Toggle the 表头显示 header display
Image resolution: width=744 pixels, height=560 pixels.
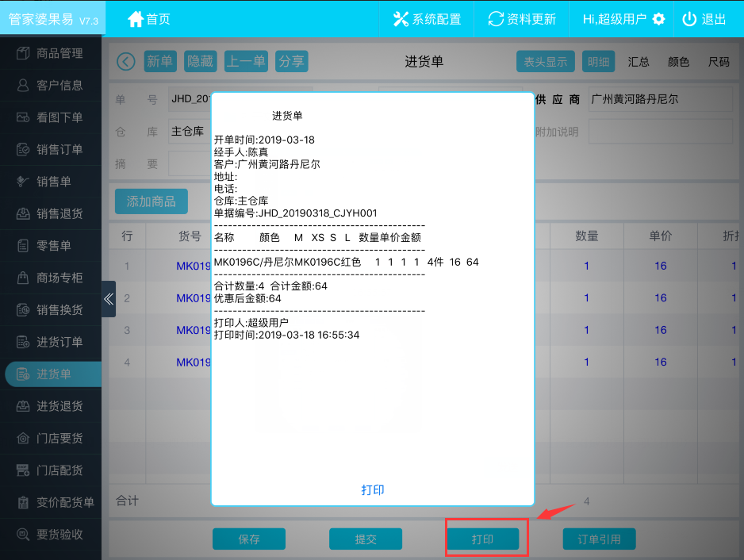[x=545, y=62]
